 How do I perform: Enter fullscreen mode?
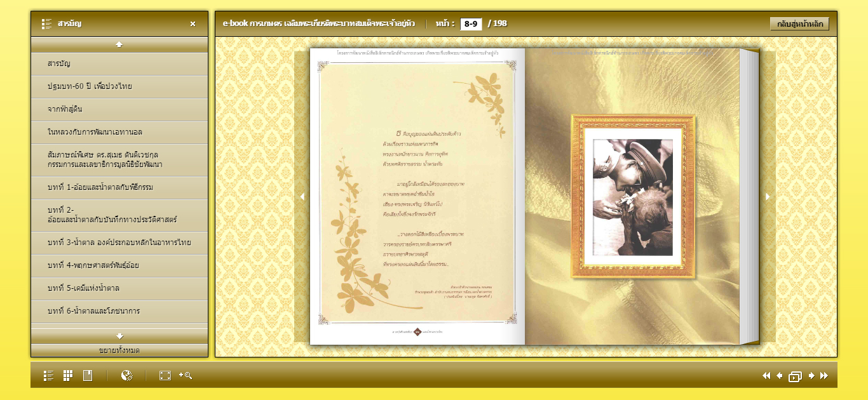click(165, 375)
